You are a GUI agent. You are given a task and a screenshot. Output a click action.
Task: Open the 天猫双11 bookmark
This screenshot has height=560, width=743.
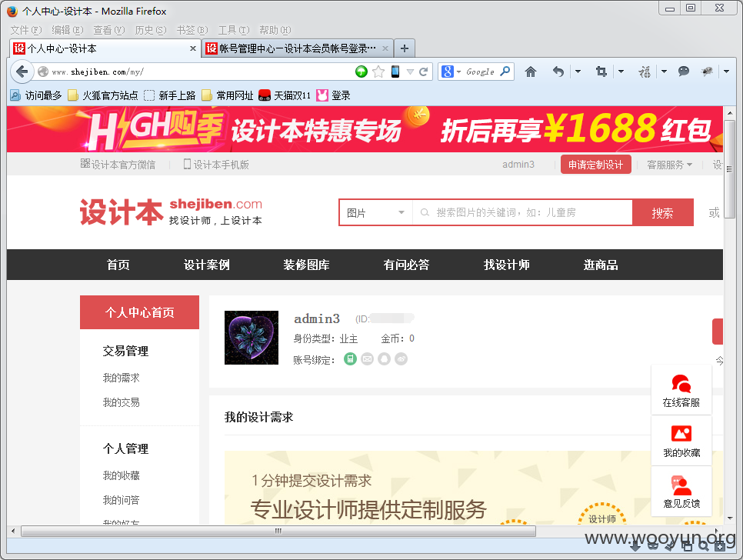[x=285, y=95]
